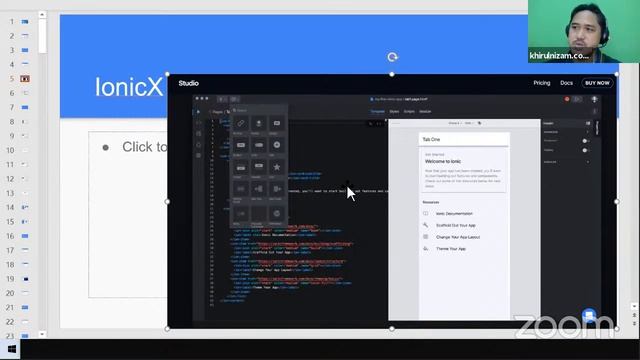Click the BUY NOW button
Screen dimensions: 640x360
[x=597, y=83]
